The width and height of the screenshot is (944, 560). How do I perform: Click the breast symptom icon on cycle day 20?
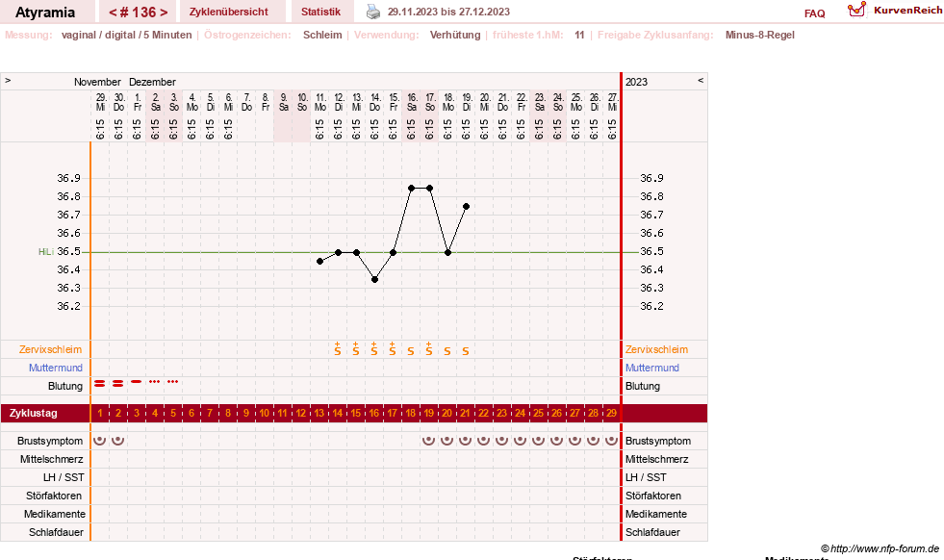click(x=446, y=440)
